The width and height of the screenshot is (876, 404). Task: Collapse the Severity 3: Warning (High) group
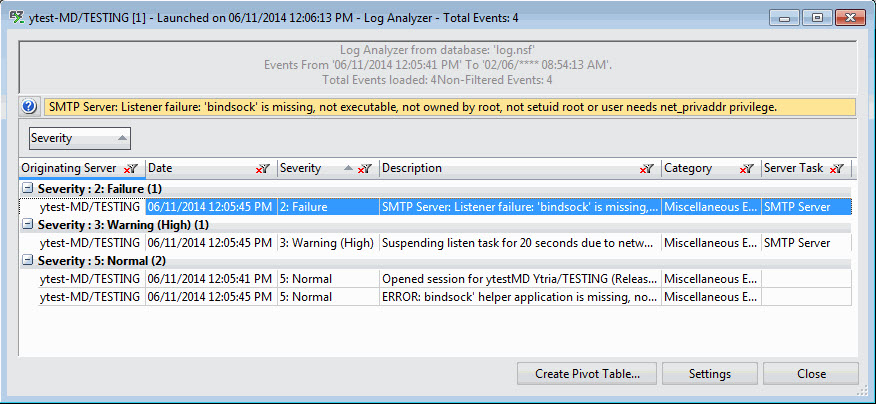point(27,224)
